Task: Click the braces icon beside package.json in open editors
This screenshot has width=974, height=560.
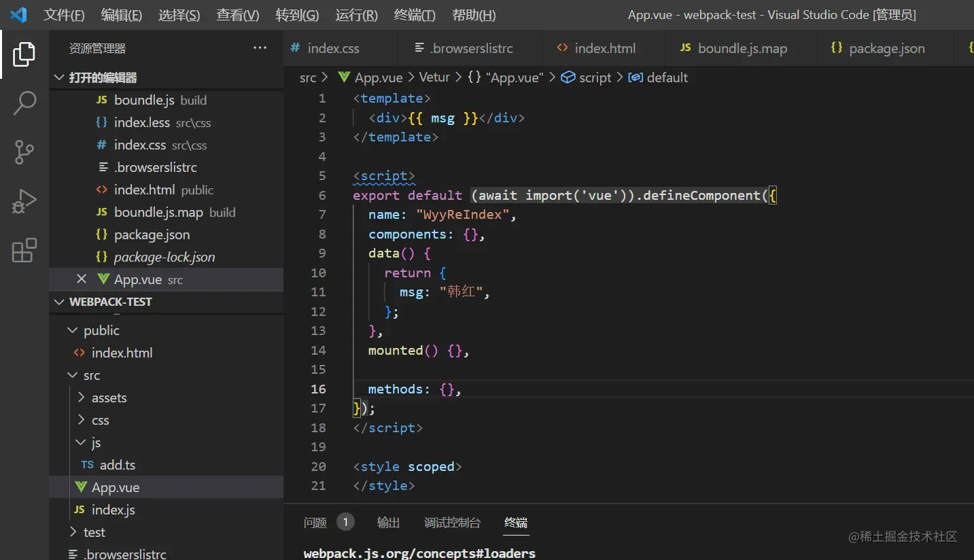Action: pyautogui.click(x=102, y=234)
